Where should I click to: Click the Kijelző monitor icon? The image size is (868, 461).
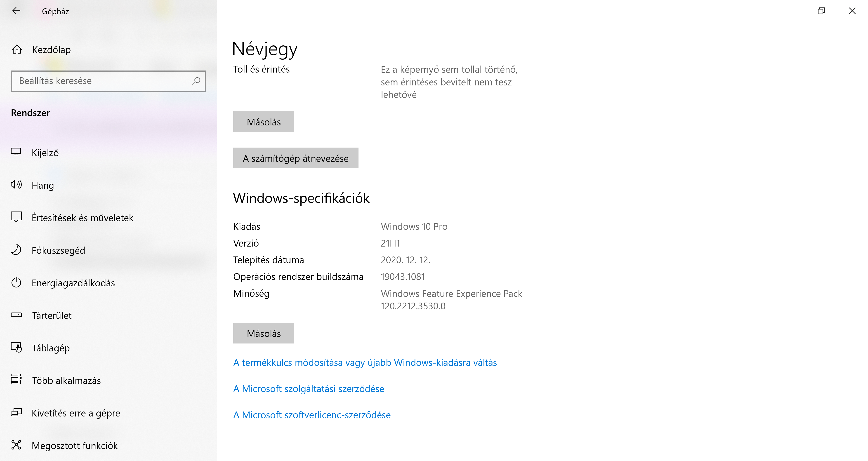[16, 152]
